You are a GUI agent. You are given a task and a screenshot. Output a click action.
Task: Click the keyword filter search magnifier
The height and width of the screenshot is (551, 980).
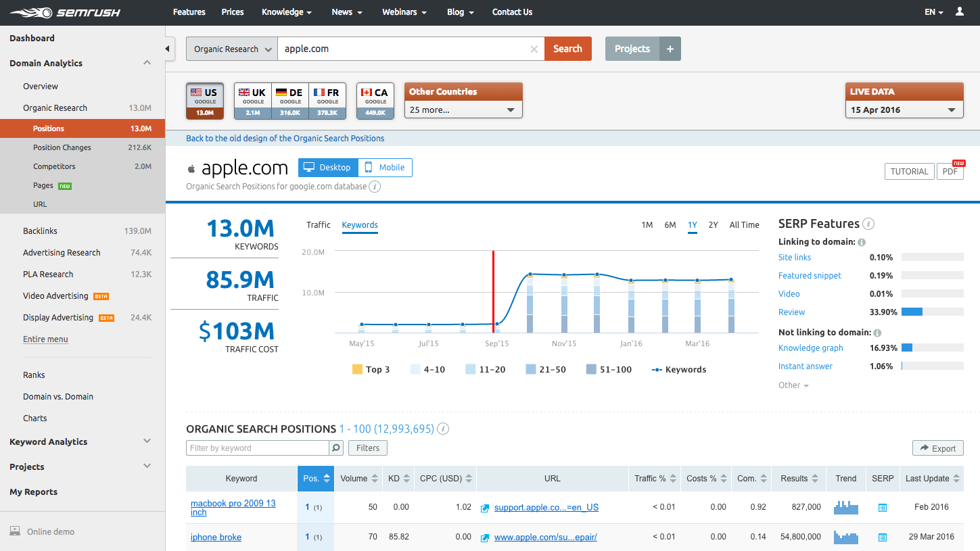click(x=336, y=448)
